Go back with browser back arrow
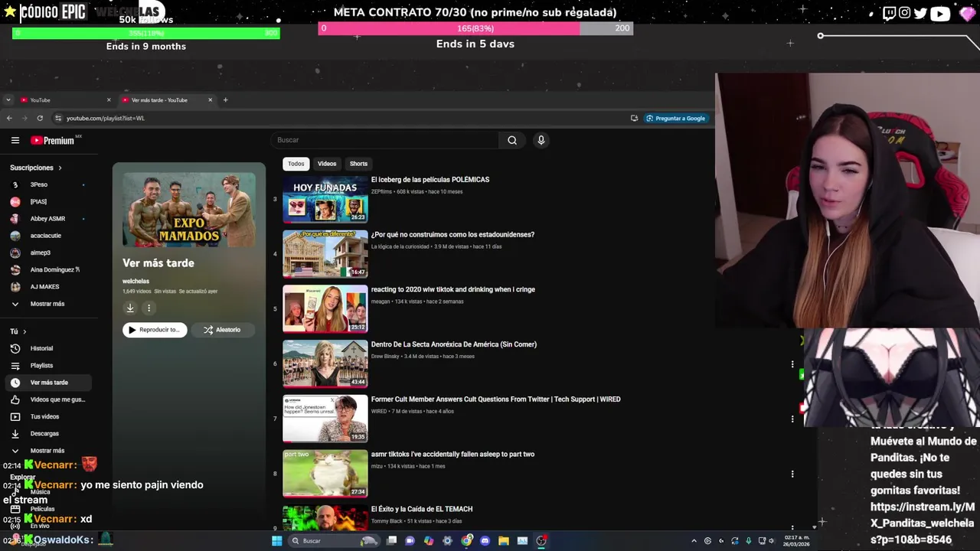 tap(9, 118)
